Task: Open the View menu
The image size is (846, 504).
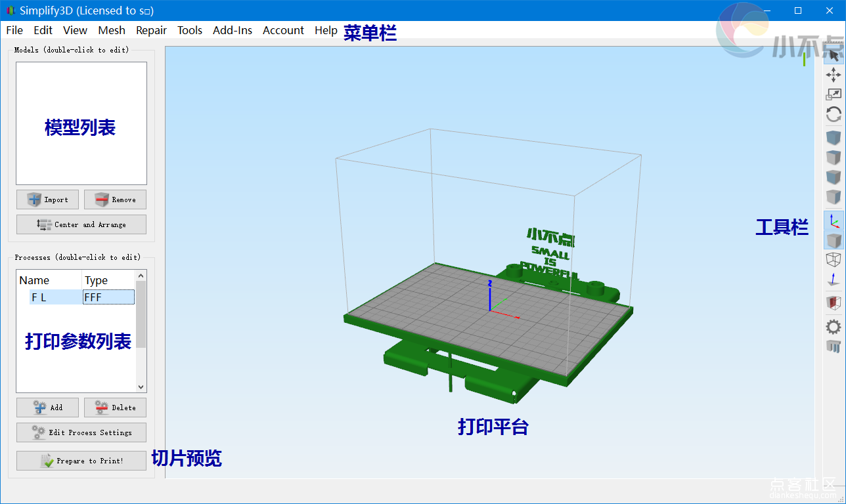Action: 76,30
